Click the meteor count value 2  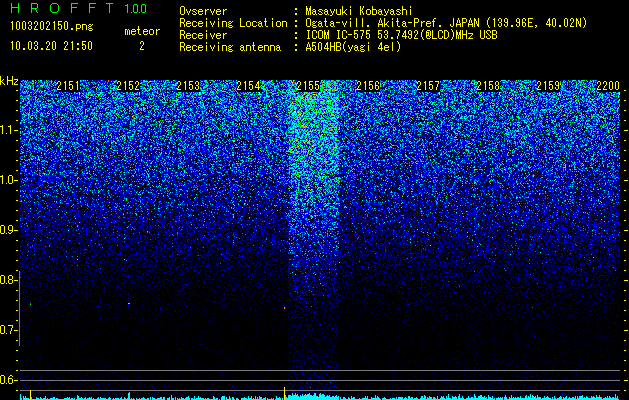coord(142,46)
